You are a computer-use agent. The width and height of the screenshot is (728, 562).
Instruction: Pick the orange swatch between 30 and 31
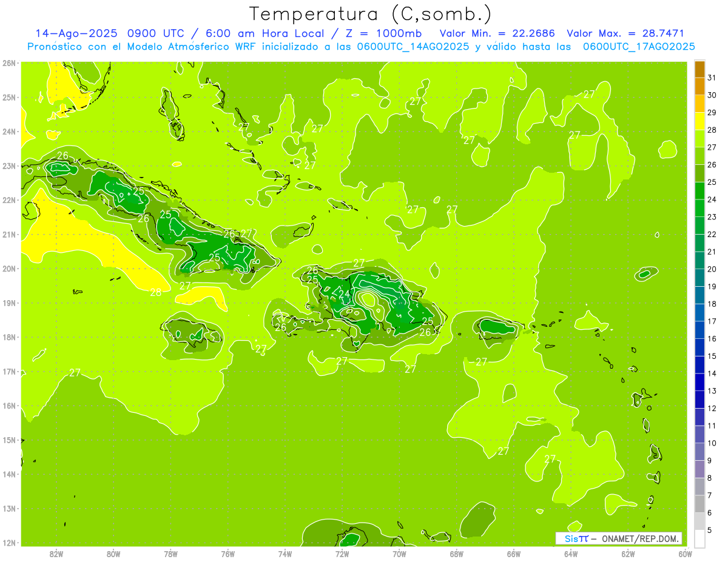point(699,86)
